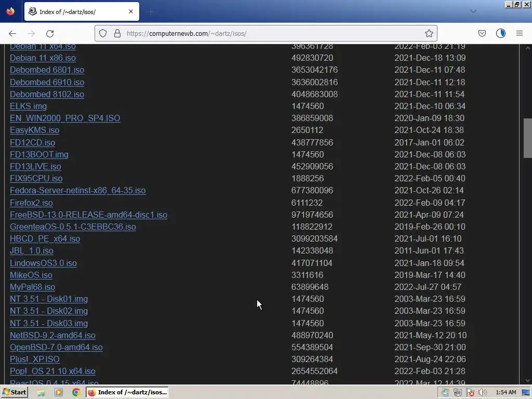Viewport: 532px width, 399px height.
Task: Download Fedora-Server-netinst-x86_64-35.iso
Action: point(78,190)
